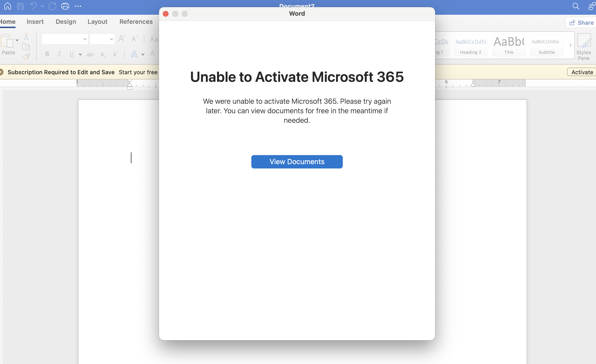Click the Paste clipboard icon
Viewport: 596px width, 364px height.
(6, 41)
